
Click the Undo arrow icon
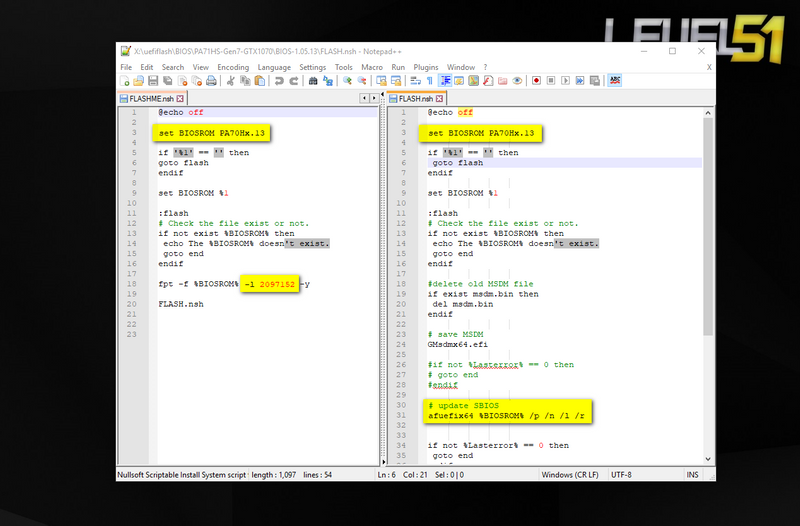coord(279,81)
